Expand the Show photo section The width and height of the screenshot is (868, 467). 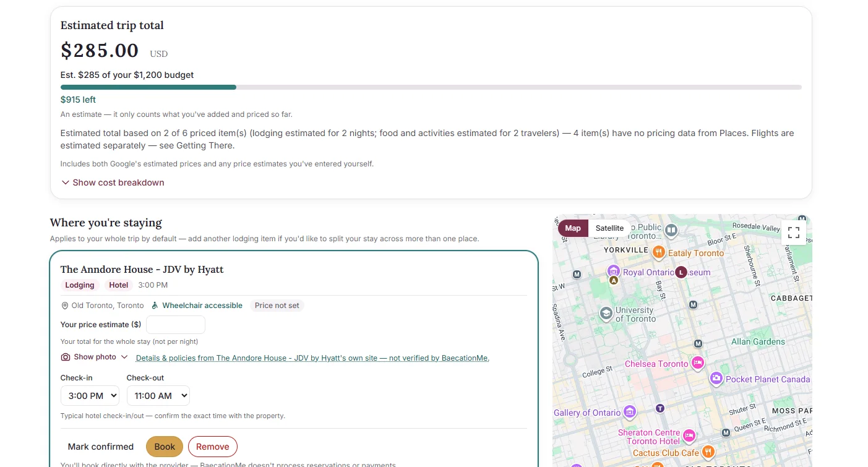click(95, 357)
